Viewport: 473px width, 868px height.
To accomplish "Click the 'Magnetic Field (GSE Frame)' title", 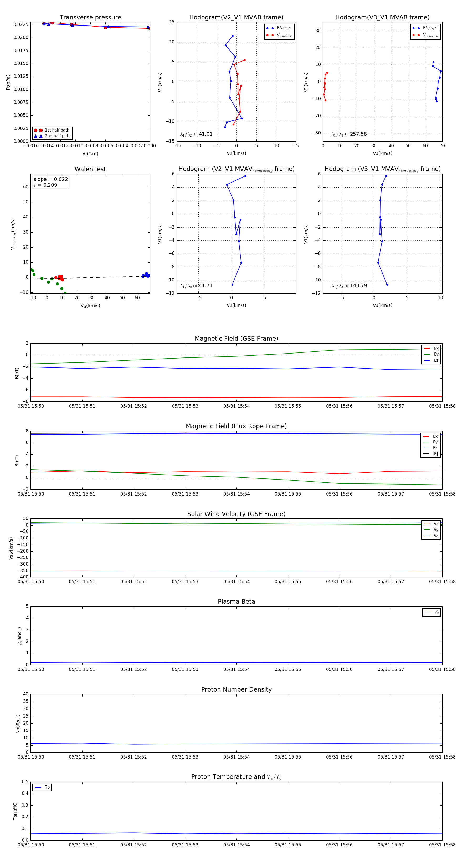I will click(x=236, y=339).
